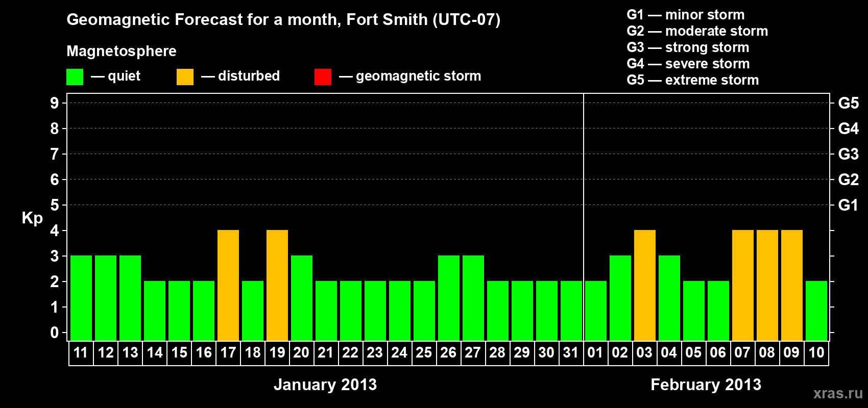Select the orange bar for February 08

point(767,286)
